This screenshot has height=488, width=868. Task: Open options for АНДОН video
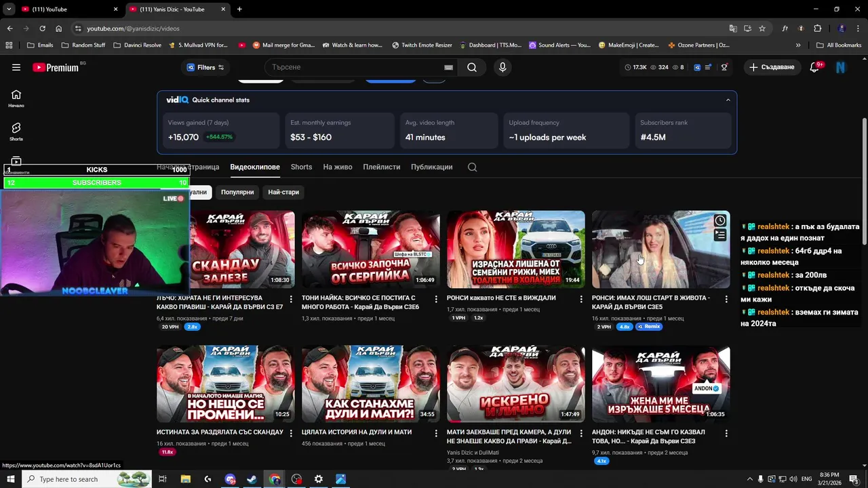(x=726, y=433)
